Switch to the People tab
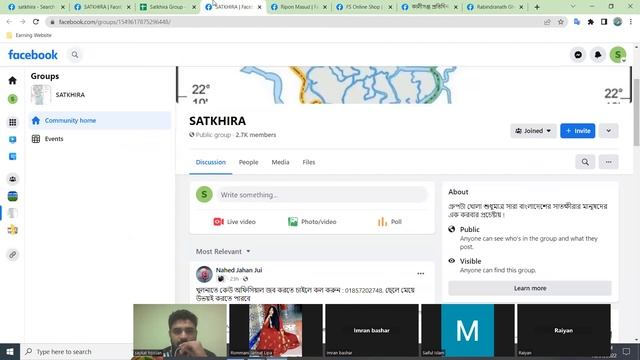640x360 pixels. pos(248,162)
